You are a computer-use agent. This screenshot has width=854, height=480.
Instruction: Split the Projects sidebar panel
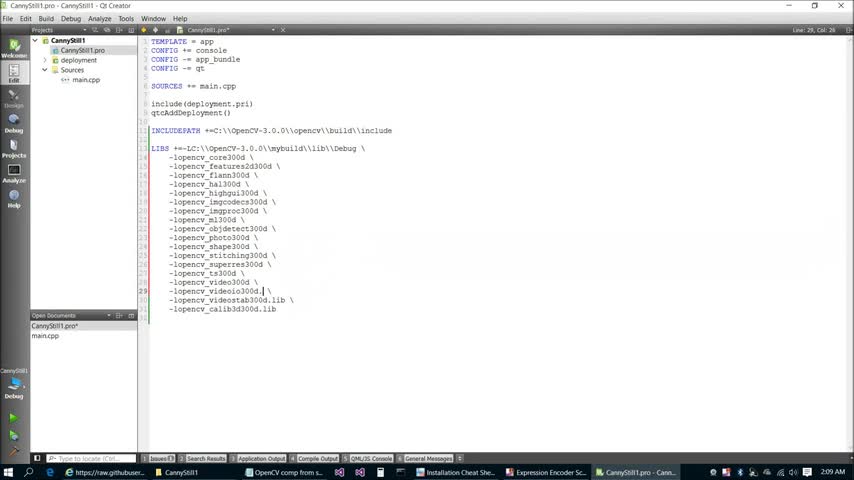click(119, 30)
